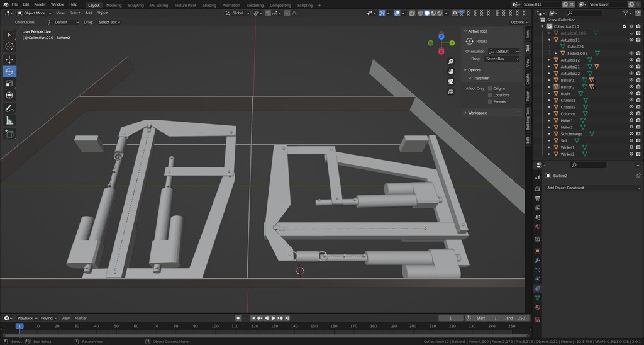
Task: Toggle Bucht viewport visibility
Action: (x=631, y=94)
